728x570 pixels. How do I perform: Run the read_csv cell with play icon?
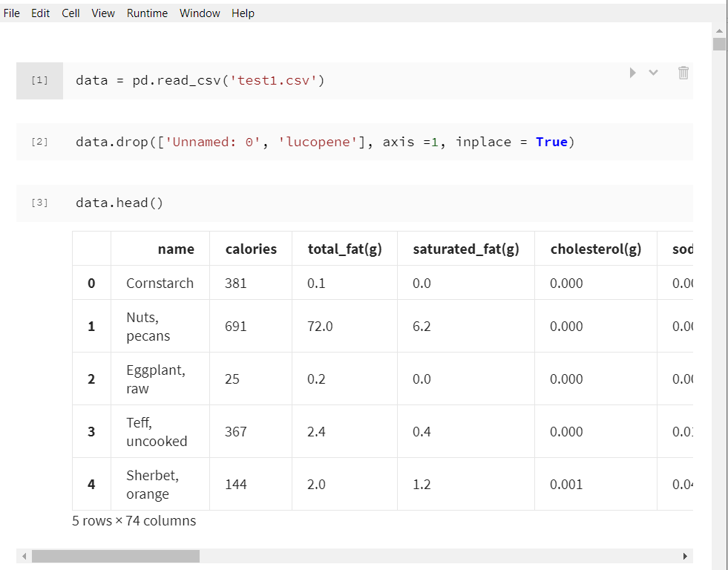(632, 73)
